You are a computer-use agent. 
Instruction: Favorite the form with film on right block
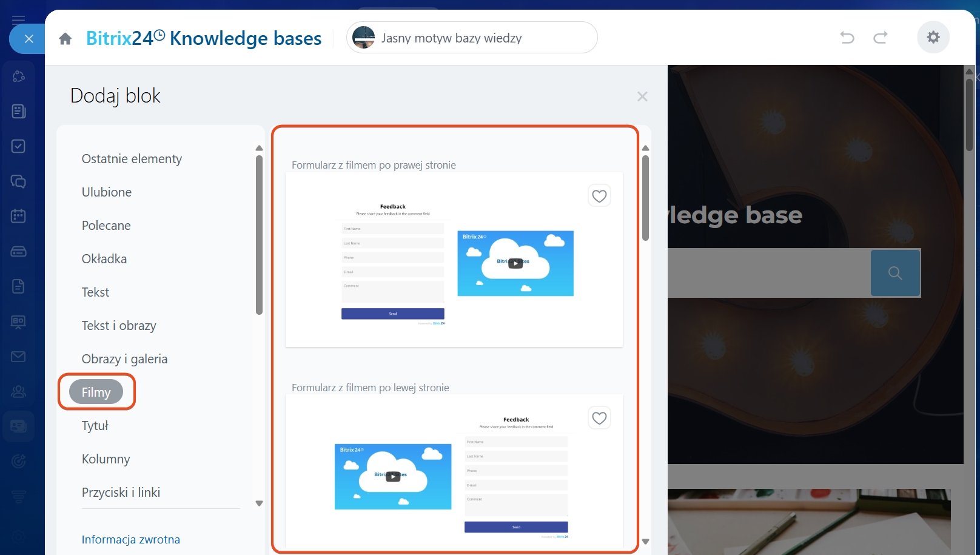(x=599, y=196)
